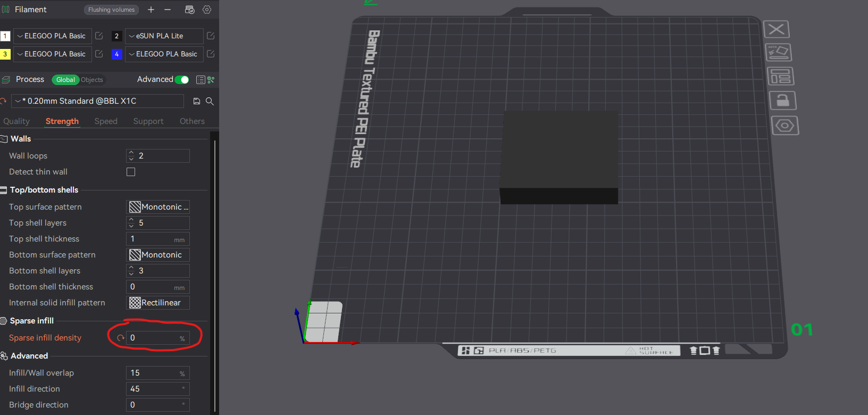Viewport: 868px width, 415px height.
Task: Open the Top surface pattern dropdown
Action: 158,207
